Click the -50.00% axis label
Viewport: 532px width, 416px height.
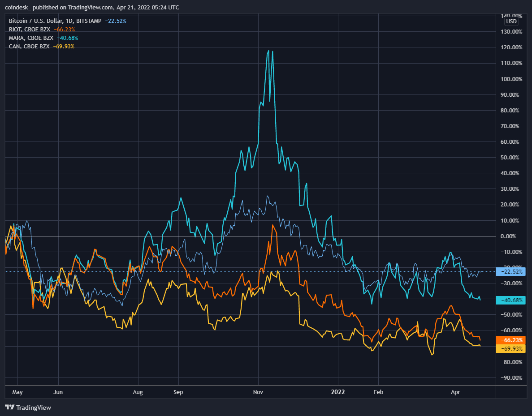pos(511,315)
